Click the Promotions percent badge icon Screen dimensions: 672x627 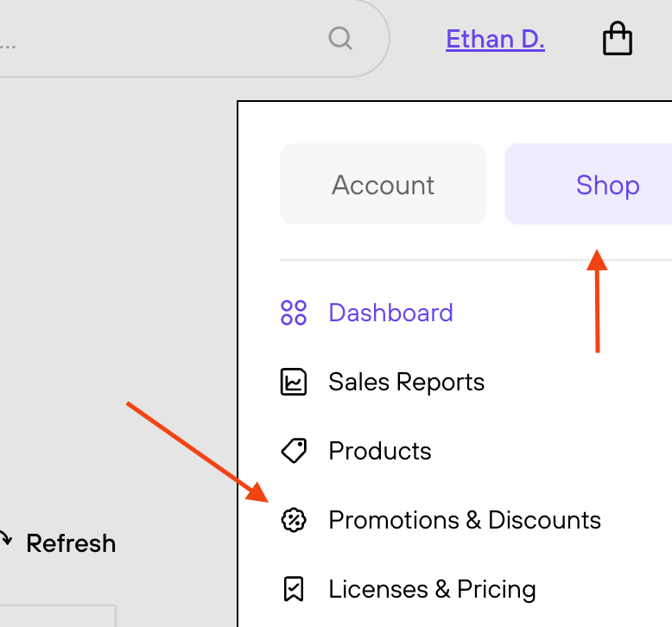294,520
